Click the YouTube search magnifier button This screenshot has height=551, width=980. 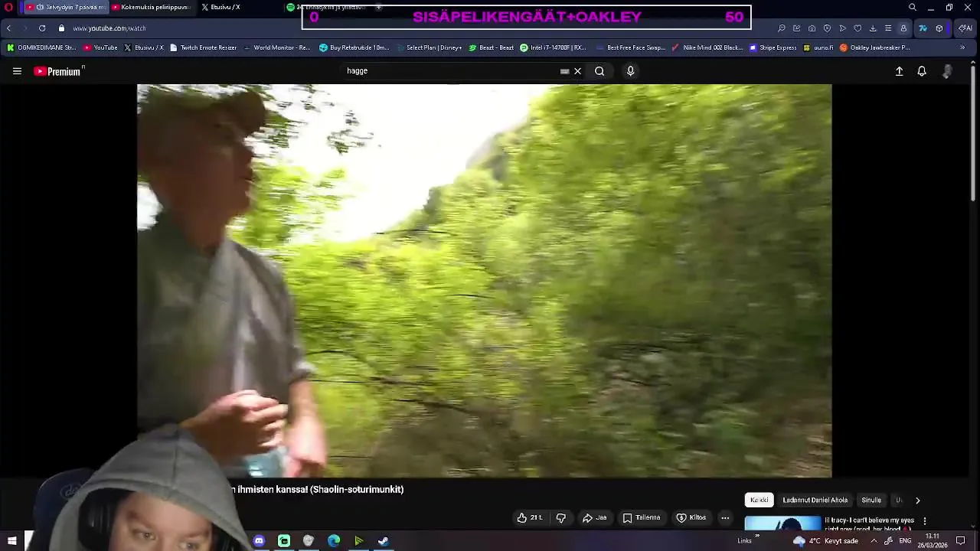(599, 71)
